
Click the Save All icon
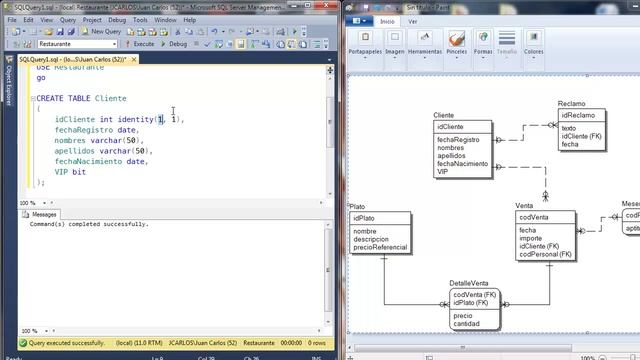click(x=71, y=31)
